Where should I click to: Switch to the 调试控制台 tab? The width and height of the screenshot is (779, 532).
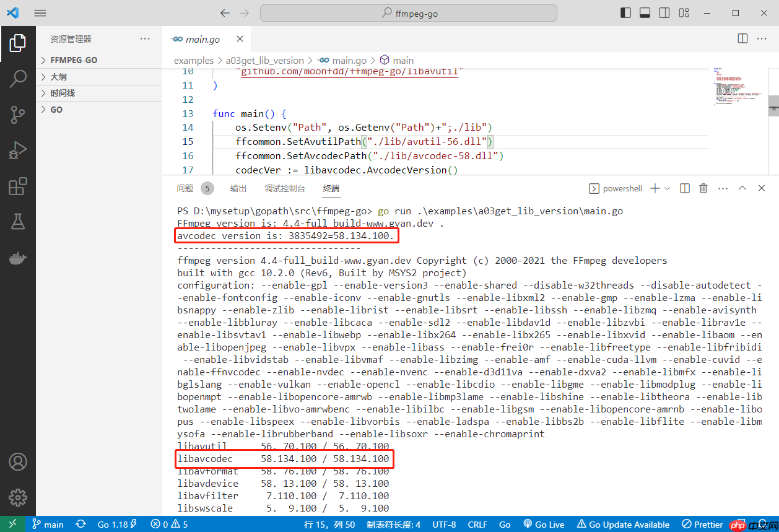285,188
